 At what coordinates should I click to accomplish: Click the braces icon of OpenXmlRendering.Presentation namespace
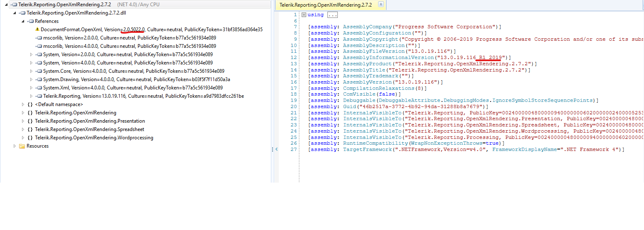30,121
